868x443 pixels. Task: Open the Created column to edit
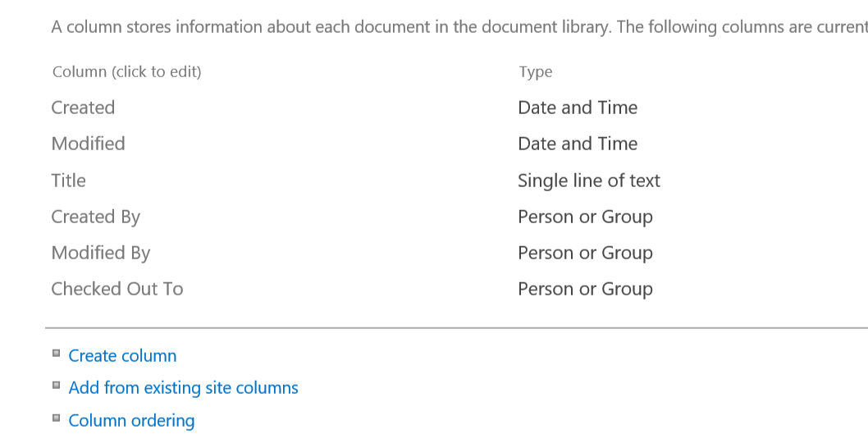coord(83,107)
